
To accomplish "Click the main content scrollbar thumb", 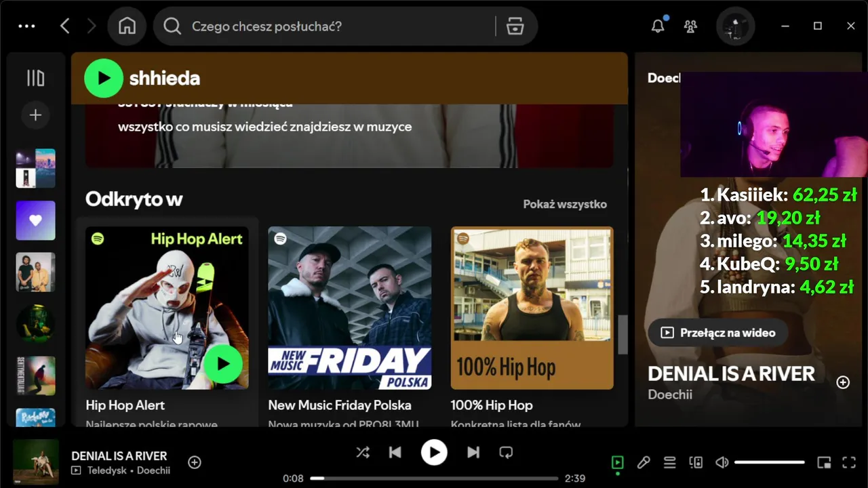I will 623,335.
